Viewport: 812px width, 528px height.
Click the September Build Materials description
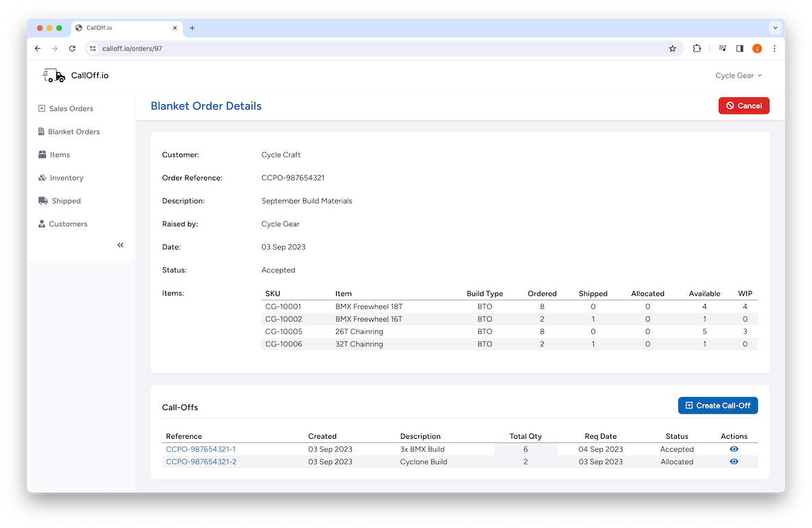coord(307,201)
